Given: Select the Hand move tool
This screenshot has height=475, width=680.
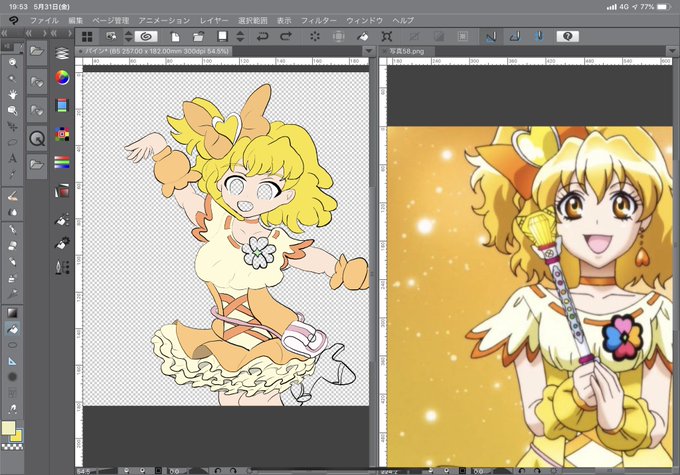Looking at the screenshot, I should click(13, 94).
